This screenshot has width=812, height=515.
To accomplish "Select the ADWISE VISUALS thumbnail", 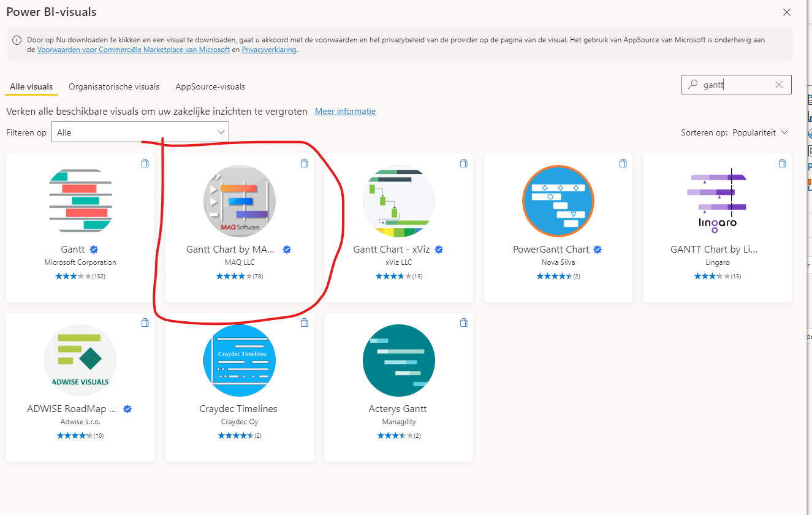I will click(x=80, y=360).
